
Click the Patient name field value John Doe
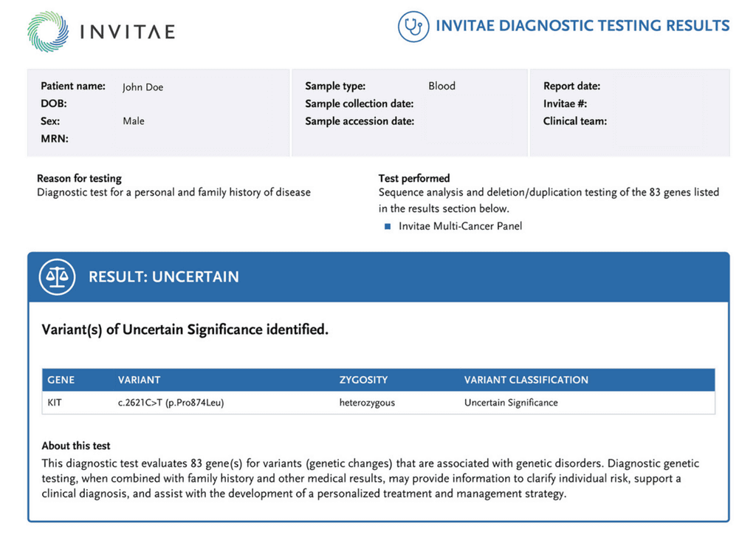pyautogui.click(x=142, y=86)
